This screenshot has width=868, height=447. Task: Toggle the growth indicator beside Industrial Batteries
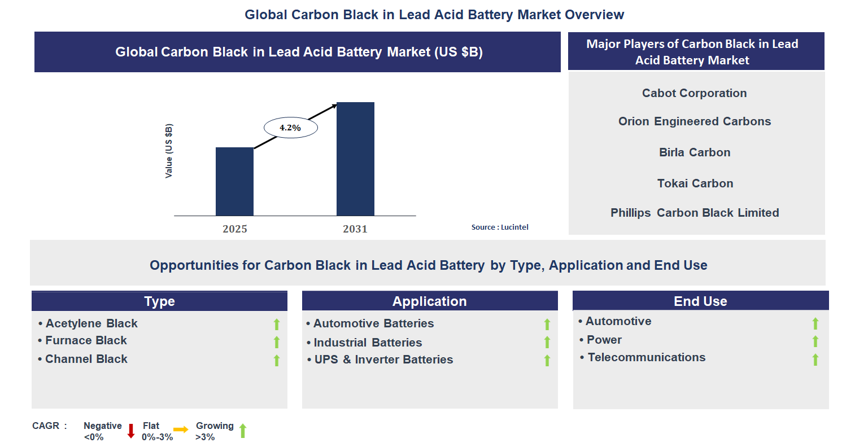547,342
